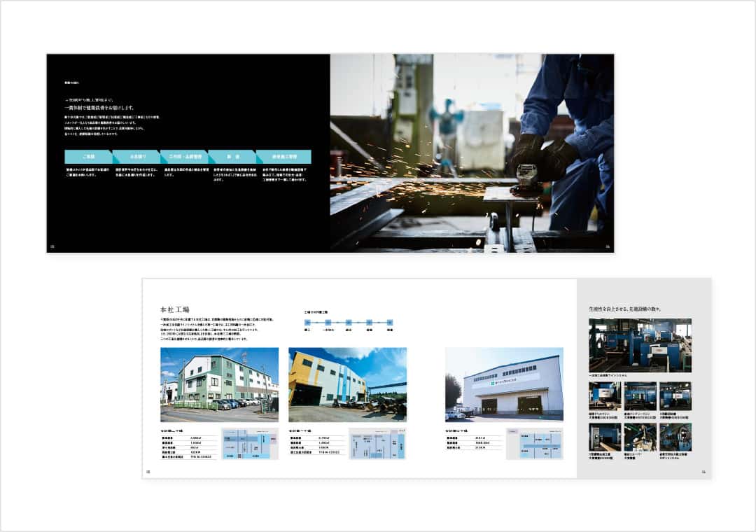Select bottom-right small equipment photo
756x532 pixels.
pos(675,437)
